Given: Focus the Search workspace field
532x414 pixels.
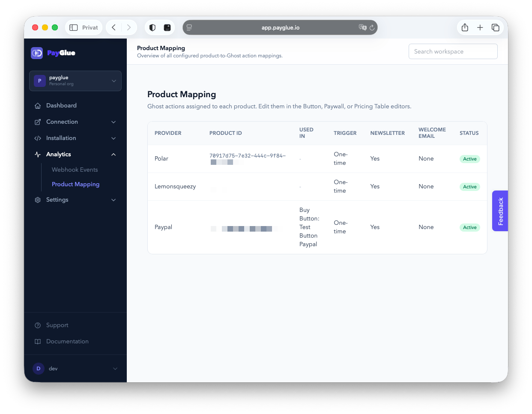Looking at the screenshot, I should (453, 51).
